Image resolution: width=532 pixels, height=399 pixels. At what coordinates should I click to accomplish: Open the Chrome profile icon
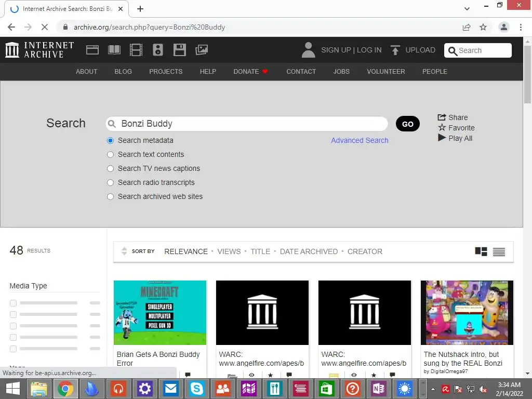pyautogui.click(x=504, y=27)
